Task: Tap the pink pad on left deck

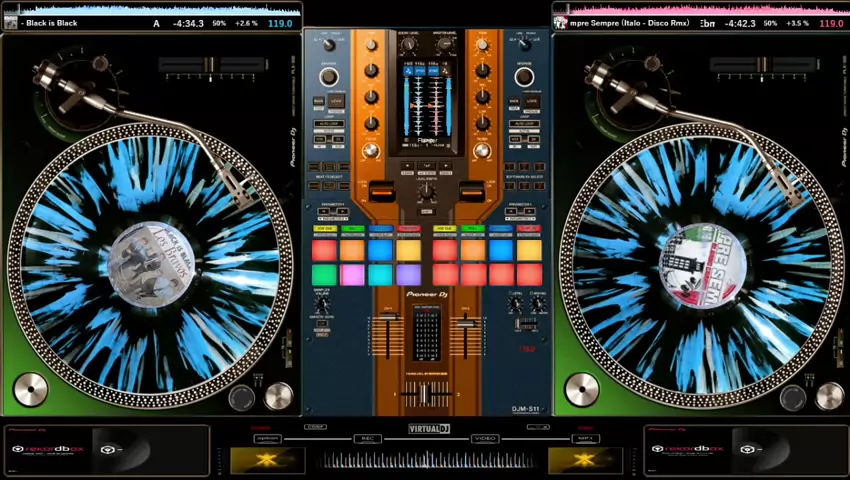Action: (352, 275)
